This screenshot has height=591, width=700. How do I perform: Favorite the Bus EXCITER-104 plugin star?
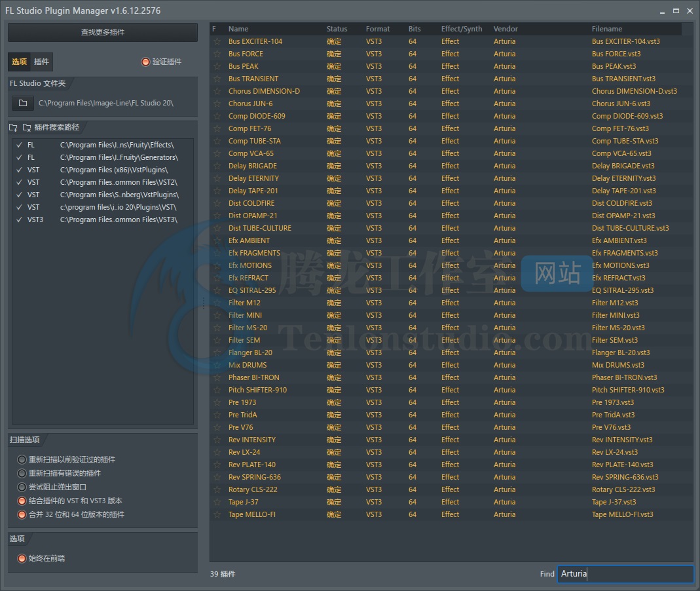click(x=217, y=41)
